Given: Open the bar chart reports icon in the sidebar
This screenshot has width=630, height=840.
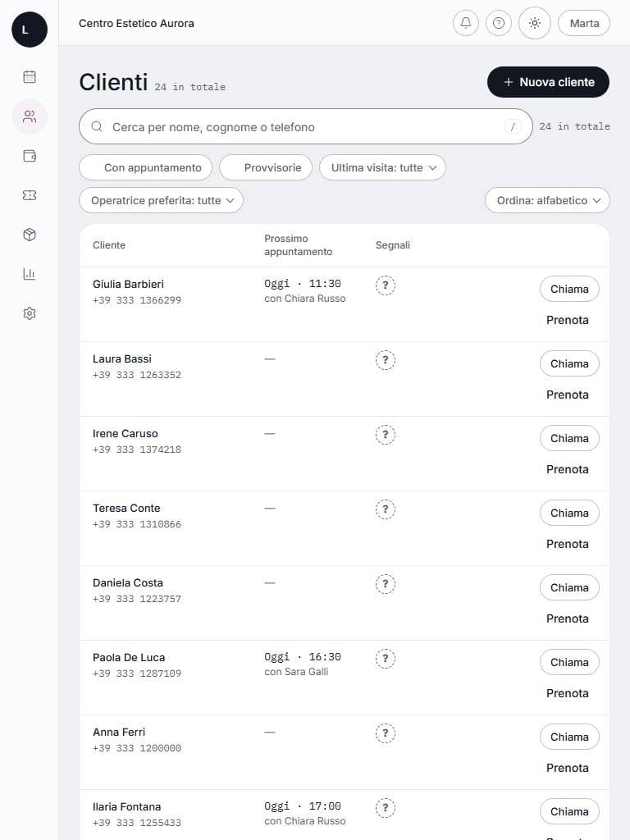Looking at the screenshot, I should coord(30,274).
